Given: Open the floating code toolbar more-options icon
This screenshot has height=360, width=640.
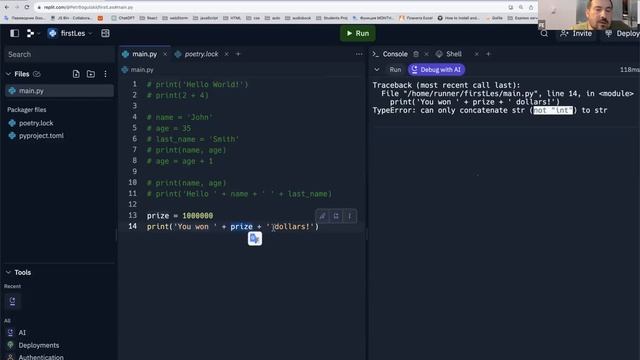Looking at the screenshot, I should click(349, 216).
